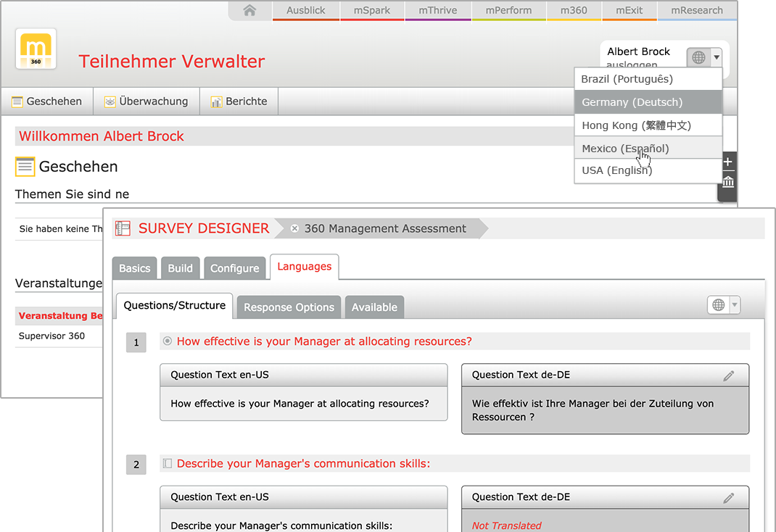Expand the survey language globe dropdown
The width and height of the screenshot is (776, 532).
coord(724,305)
